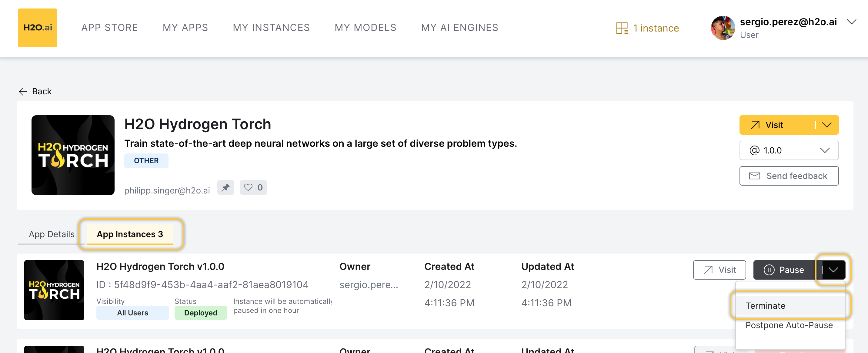This screenshot has height=353, width=868.
Task: Go to APP STORE page
Action: (109, 28)
